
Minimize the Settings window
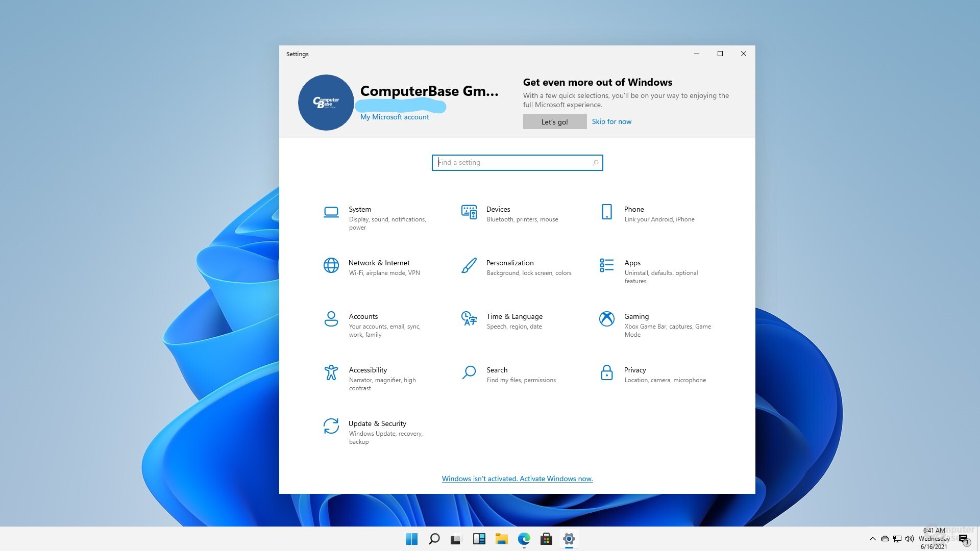pos(696,54)
